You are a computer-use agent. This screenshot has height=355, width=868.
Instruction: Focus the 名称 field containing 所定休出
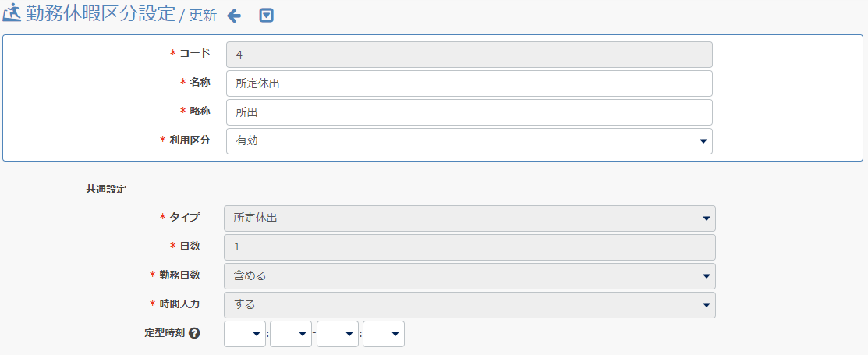tap(469, 83)
